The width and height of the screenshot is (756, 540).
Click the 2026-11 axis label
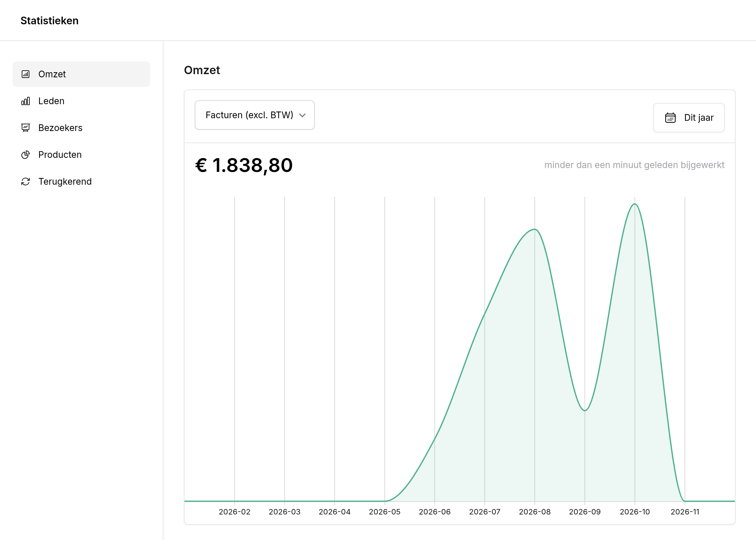685,512
